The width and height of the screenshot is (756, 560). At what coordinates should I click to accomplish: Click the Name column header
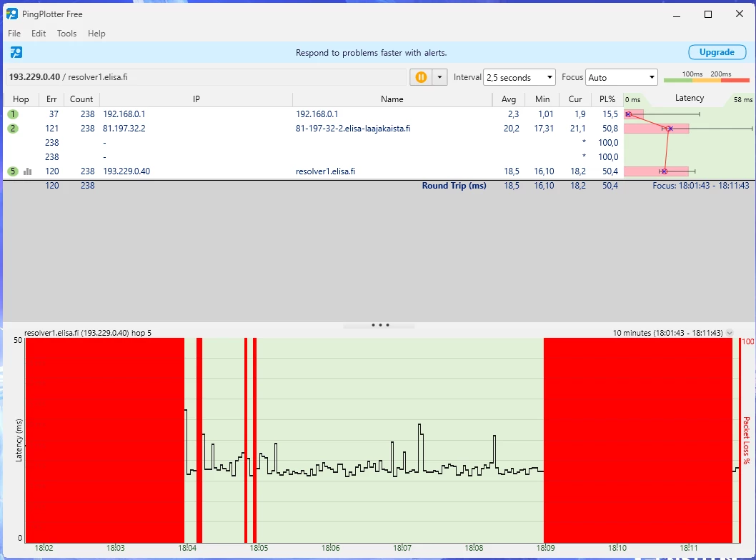tap(392, 99)
